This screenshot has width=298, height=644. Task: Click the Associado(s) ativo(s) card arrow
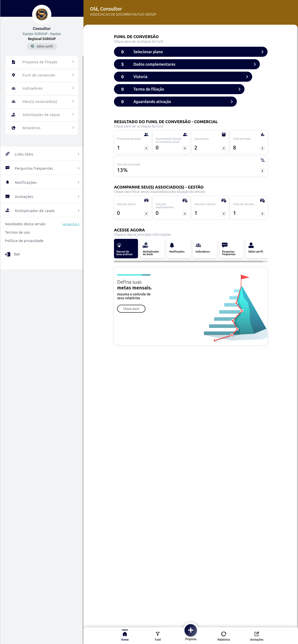point(185,148)
